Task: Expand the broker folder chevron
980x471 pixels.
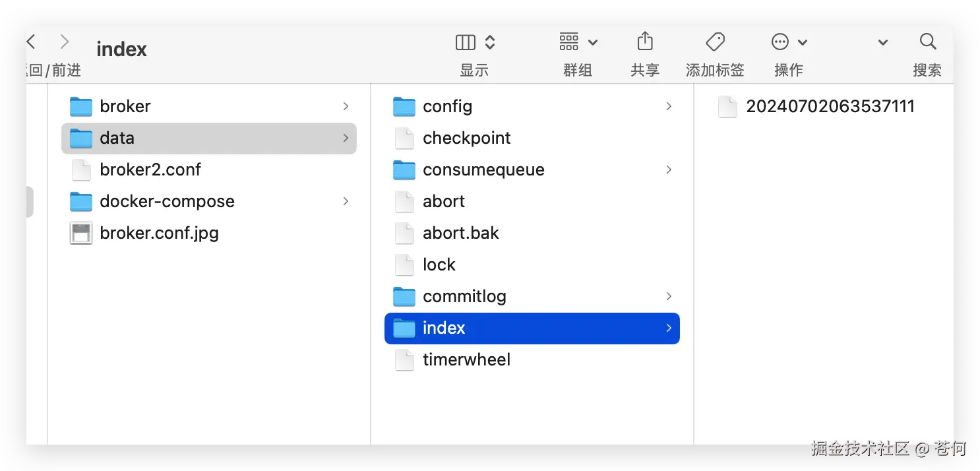Action: pos(346,106)
